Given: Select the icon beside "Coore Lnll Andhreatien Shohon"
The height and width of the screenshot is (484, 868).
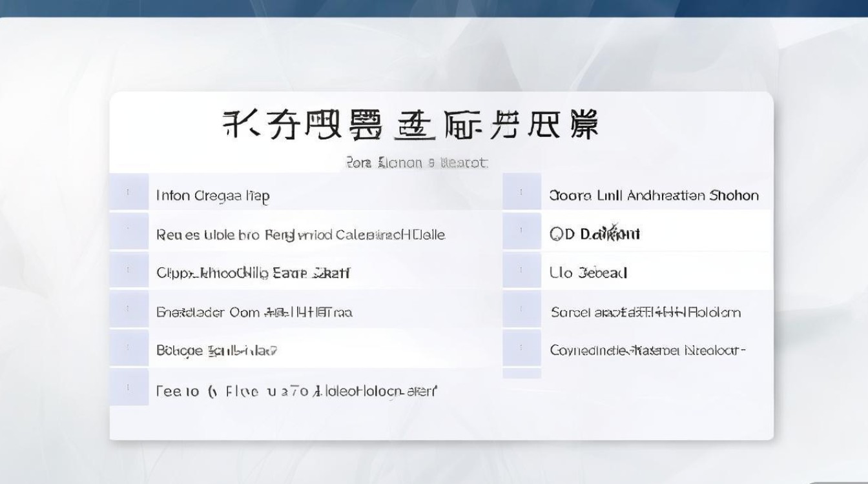Looking at the screenshot, I should 522,192.
